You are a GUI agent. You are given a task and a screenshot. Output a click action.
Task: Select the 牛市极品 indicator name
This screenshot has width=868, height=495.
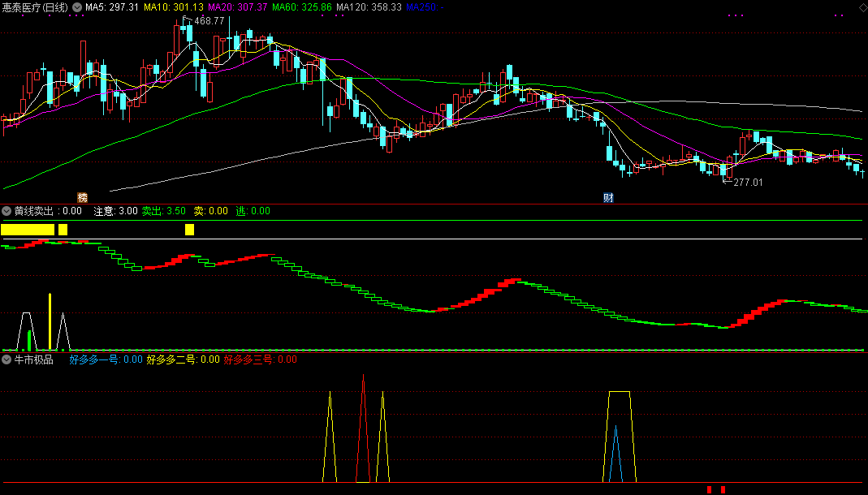(34, 359)
